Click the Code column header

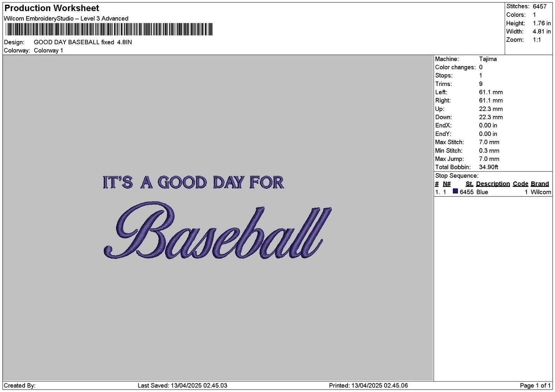pos(520,184)
